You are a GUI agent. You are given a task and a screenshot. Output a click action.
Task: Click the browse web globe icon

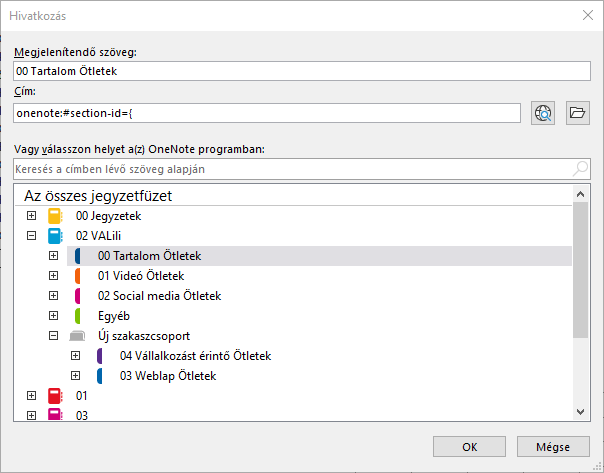click(543, 112)
